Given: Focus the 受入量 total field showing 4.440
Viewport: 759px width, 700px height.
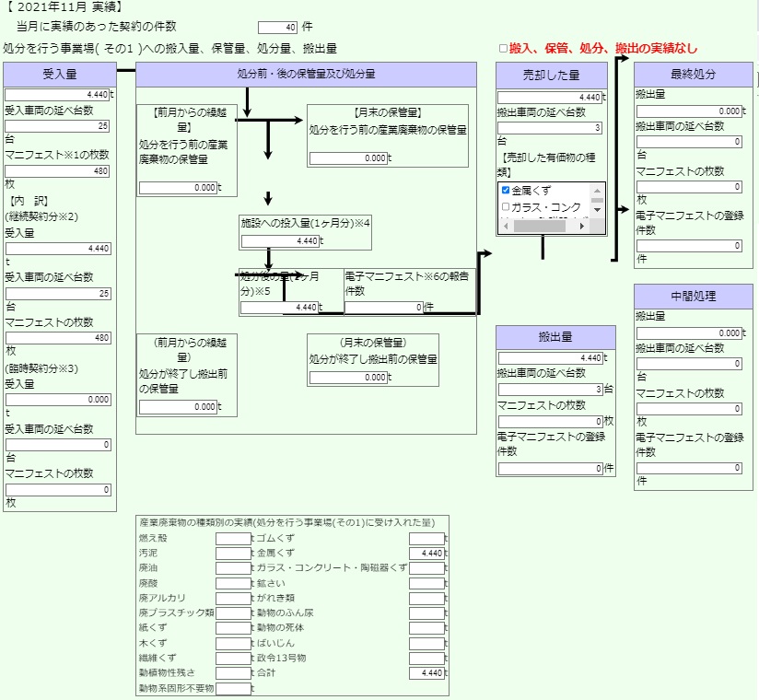Looking at the screenshot, I should 57,94.
